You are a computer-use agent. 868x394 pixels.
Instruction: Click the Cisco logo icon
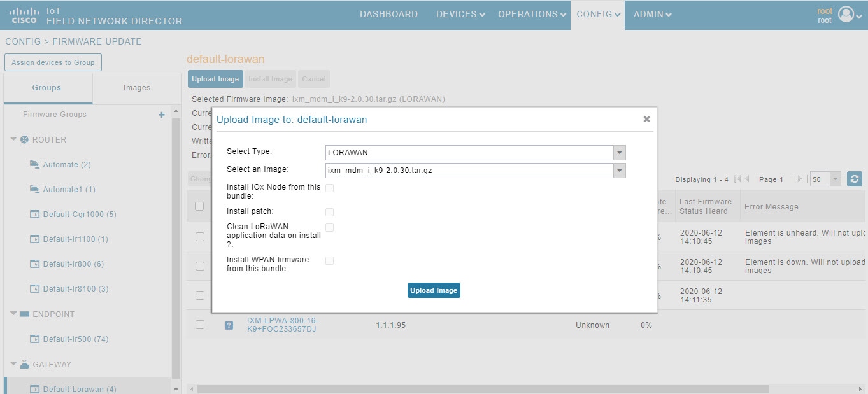tap(24, 15)
